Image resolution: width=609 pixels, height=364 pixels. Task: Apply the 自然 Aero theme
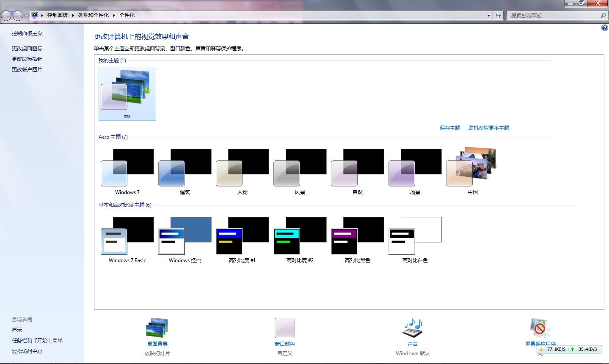358,172
